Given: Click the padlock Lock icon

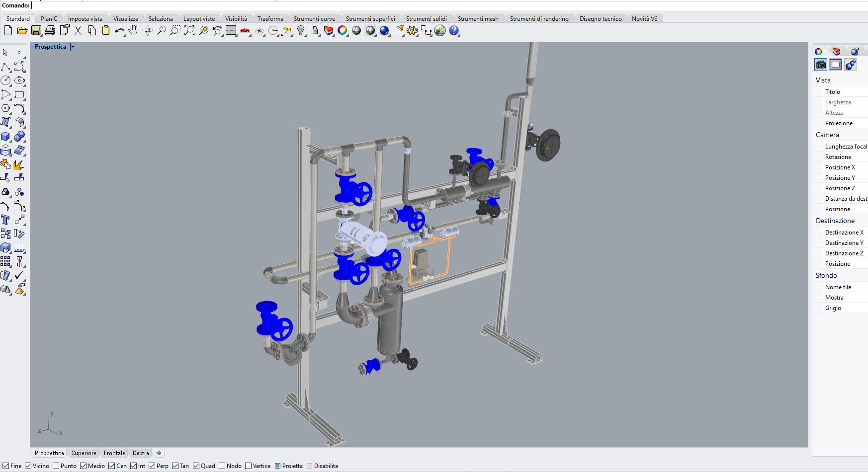Looking at the screenshot, I should (x=314, y=31).
